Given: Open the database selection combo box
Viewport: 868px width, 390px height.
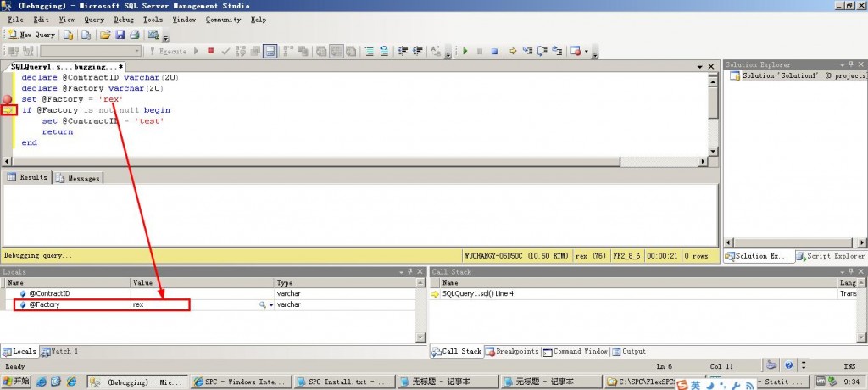Looking at the screenshot, I should point(91,51).
